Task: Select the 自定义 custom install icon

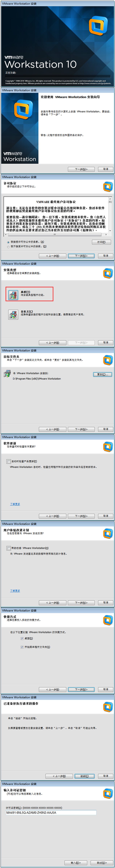Action: click(13, 314)
